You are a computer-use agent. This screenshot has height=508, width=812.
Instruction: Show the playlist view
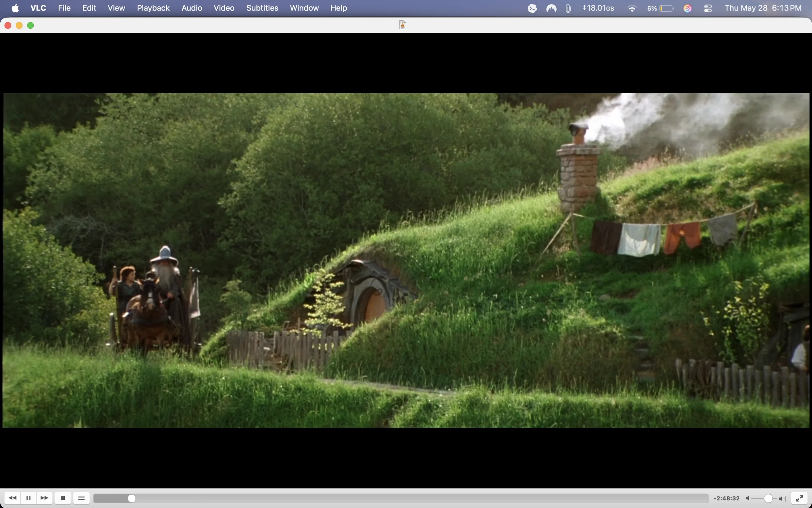pos(82,498)
